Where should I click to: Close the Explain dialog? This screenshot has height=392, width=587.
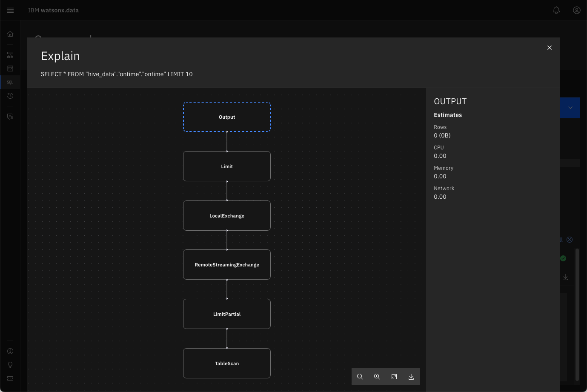550,48
